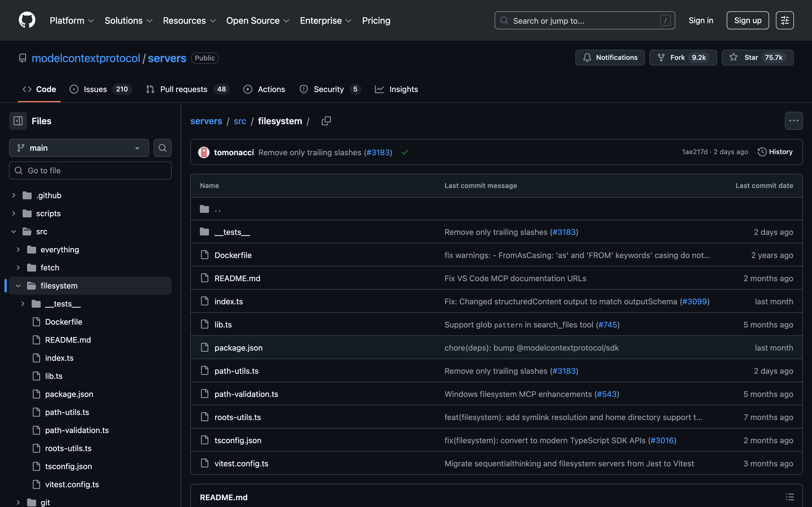Viewport: 812px width, 507px height.
Task: Switch to the Pull requests tab
Action: (x=184, y=89)
